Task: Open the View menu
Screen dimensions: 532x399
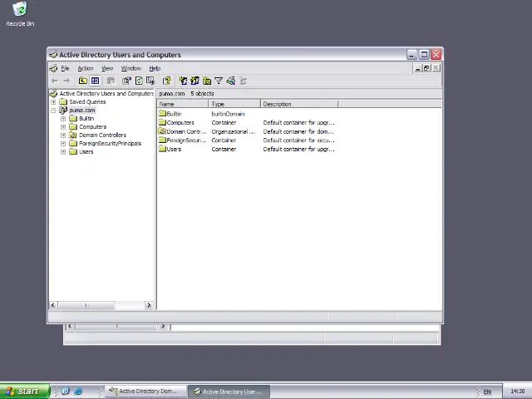Action: (107, 68)
